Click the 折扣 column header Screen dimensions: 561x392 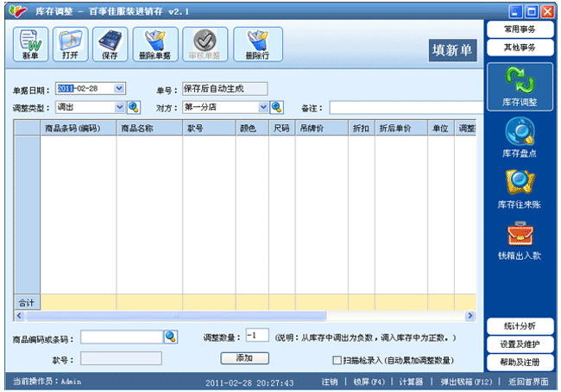362,128
